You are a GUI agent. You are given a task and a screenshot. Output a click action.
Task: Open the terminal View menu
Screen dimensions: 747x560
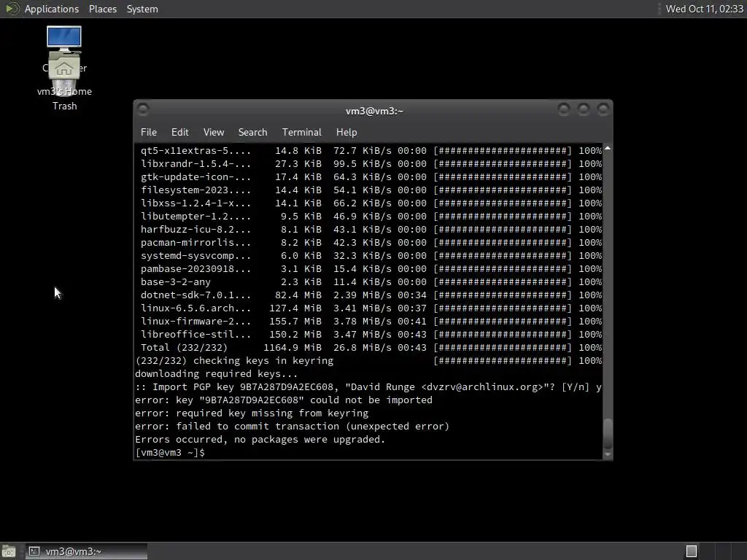(x=214, y=133)
